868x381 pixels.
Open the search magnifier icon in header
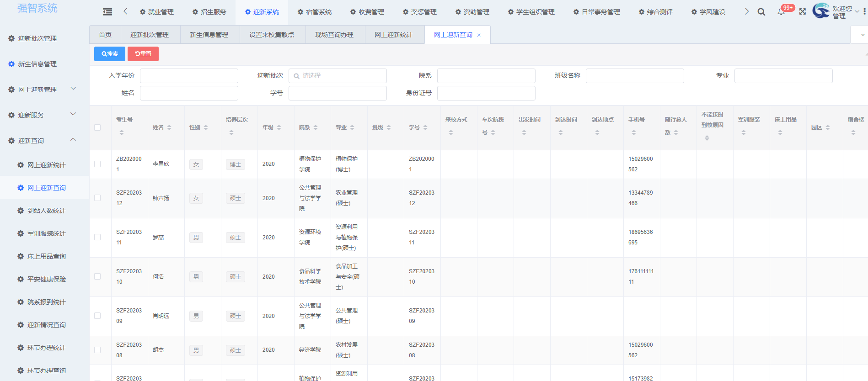point(761,12)
